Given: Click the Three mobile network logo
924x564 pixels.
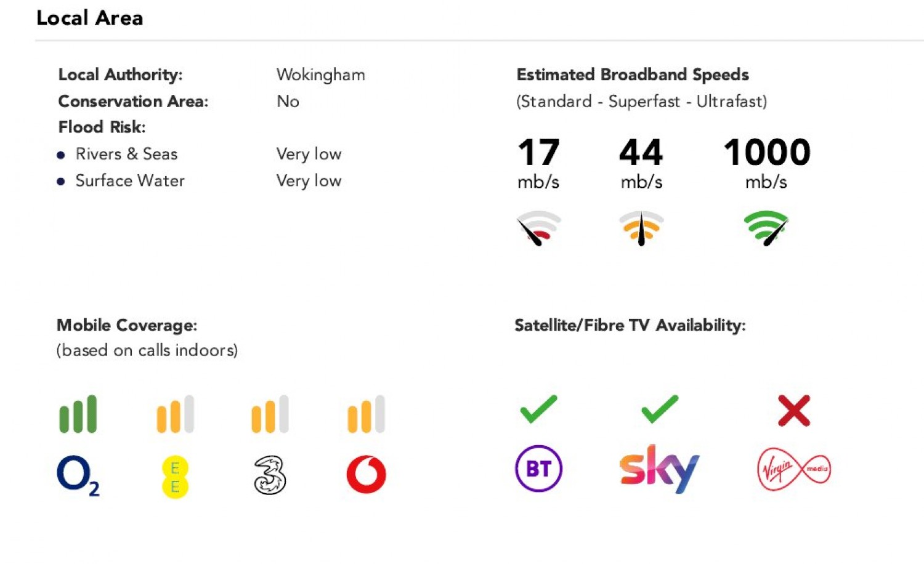Looking at the screenshot, I should pos(270,475).
